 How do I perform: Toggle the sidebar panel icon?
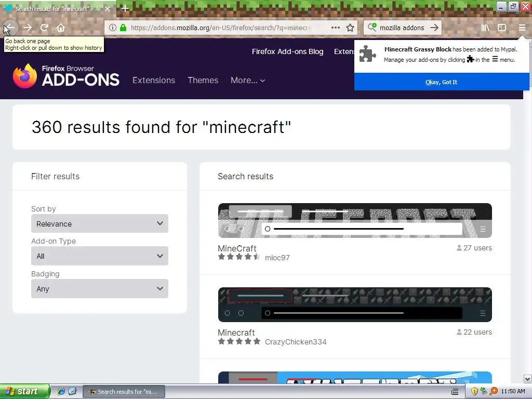[x=502, y=28]
